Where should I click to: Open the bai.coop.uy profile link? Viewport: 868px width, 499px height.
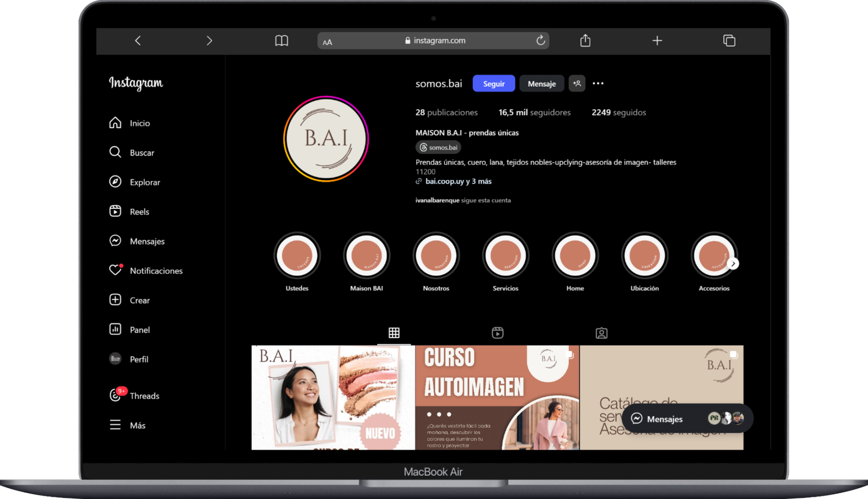pyautogui.click(x=444, y=181)
